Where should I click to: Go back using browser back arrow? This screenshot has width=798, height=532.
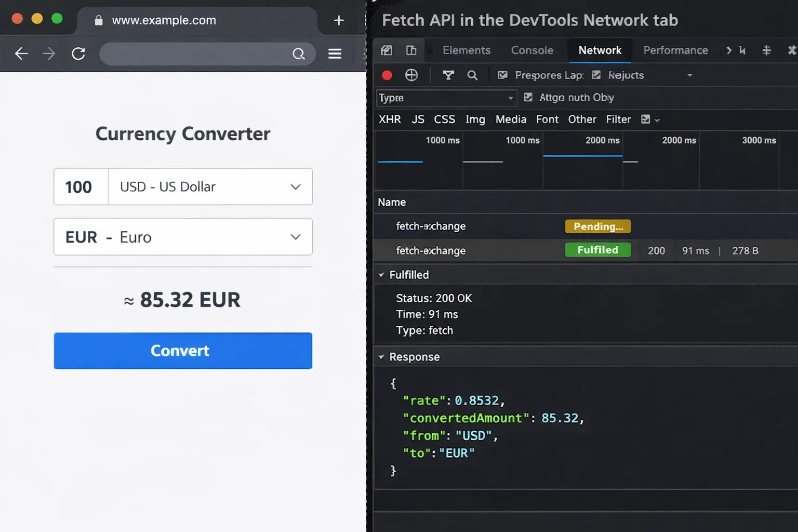coord(21,54)
